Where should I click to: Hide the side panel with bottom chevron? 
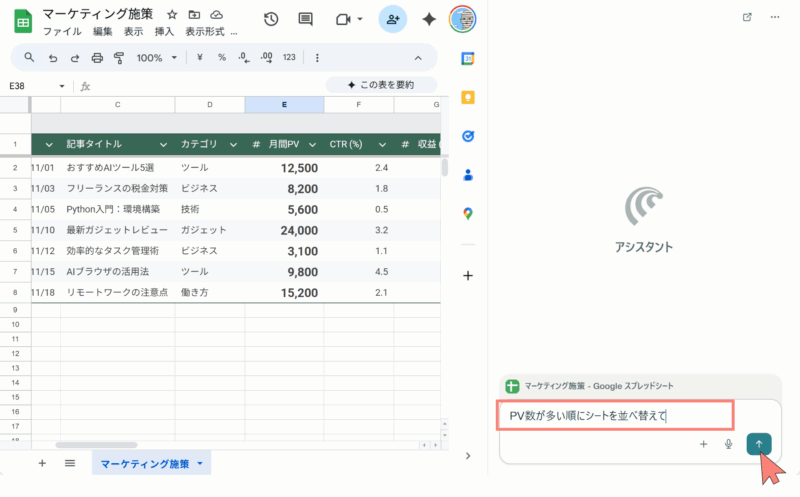(467, 456)
